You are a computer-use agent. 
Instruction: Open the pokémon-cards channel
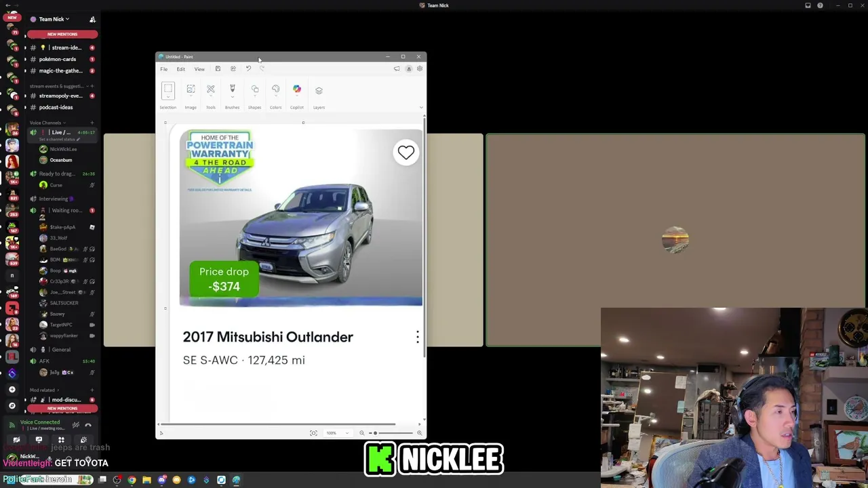pyautogui.click(x=62, y=59)
